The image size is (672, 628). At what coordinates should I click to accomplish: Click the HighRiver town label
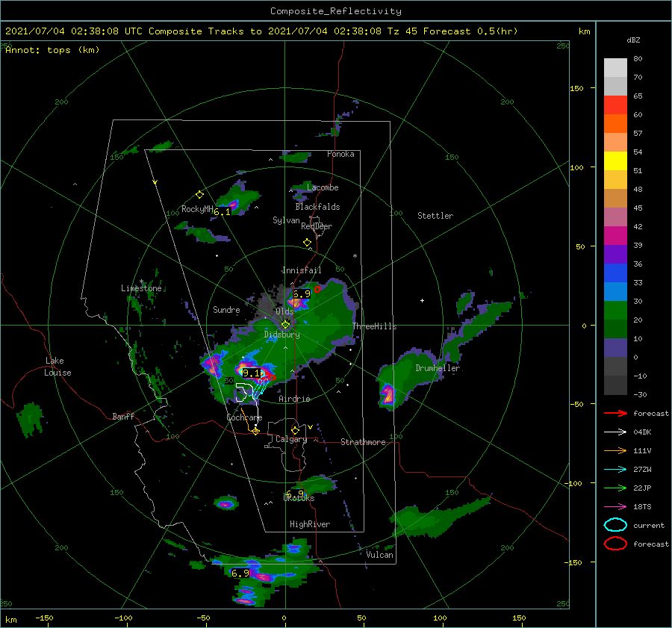click(309, 524)
